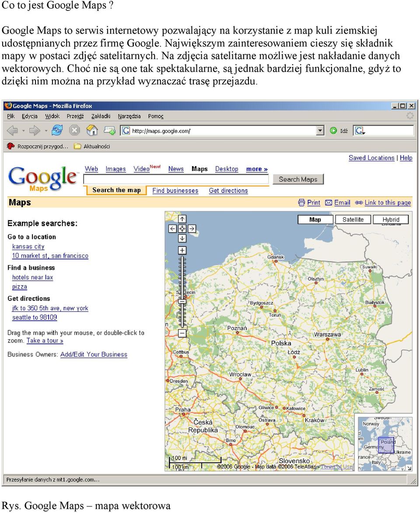This screenshot has height=513, width=420.
Task: Open the Back button history dropdown arrow
Action: click(23, 131)
